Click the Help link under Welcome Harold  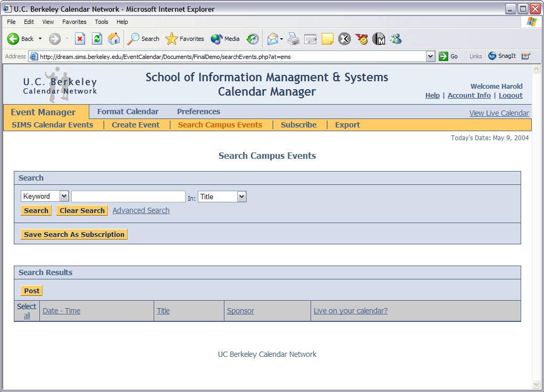pyautogui.click(x=432, y=95)
